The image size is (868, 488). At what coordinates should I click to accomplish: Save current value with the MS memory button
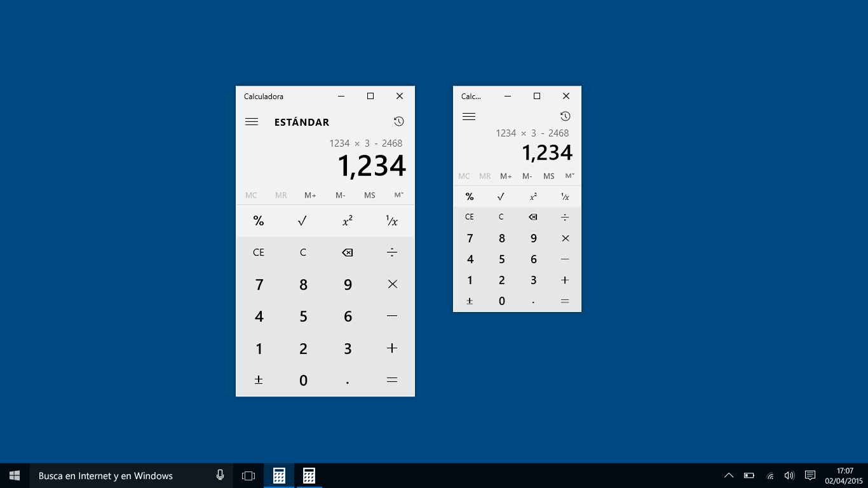tap(369, 195)
